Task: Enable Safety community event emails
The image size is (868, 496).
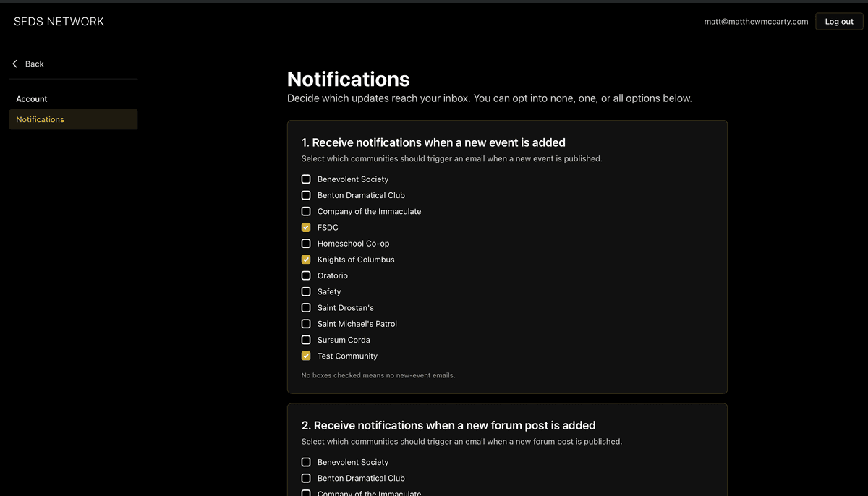Action: point(305,291)
